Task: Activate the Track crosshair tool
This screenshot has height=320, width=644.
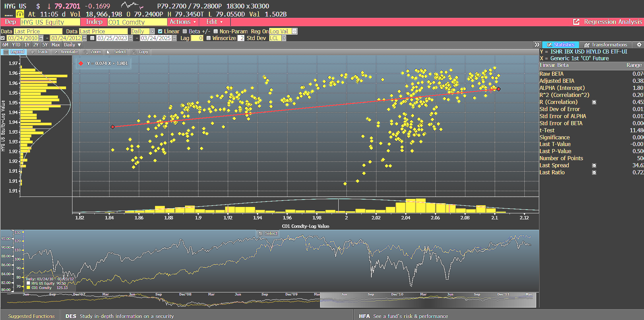Action: click(39, 52)
